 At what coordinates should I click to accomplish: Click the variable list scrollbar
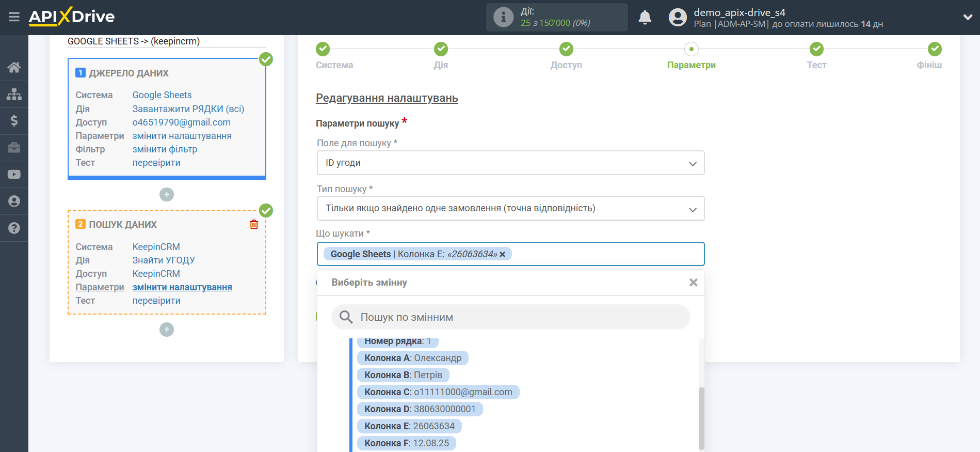[701, 418]
